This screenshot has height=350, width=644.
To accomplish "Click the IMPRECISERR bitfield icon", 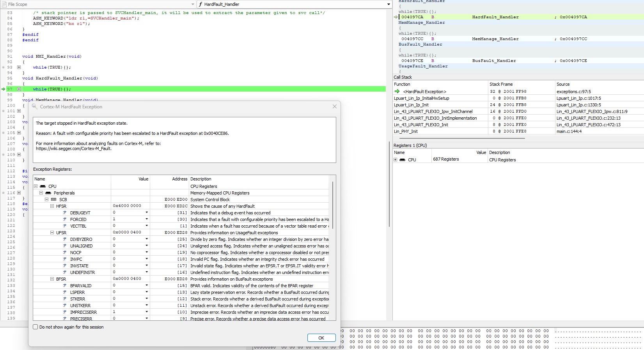I will point(65,312).
